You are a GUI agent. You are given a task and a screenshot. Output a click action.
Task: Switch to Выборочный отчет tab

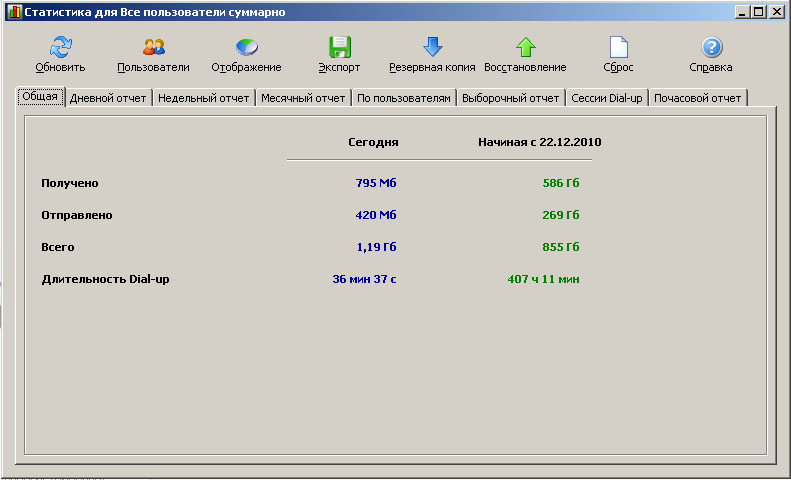point(511,98)
